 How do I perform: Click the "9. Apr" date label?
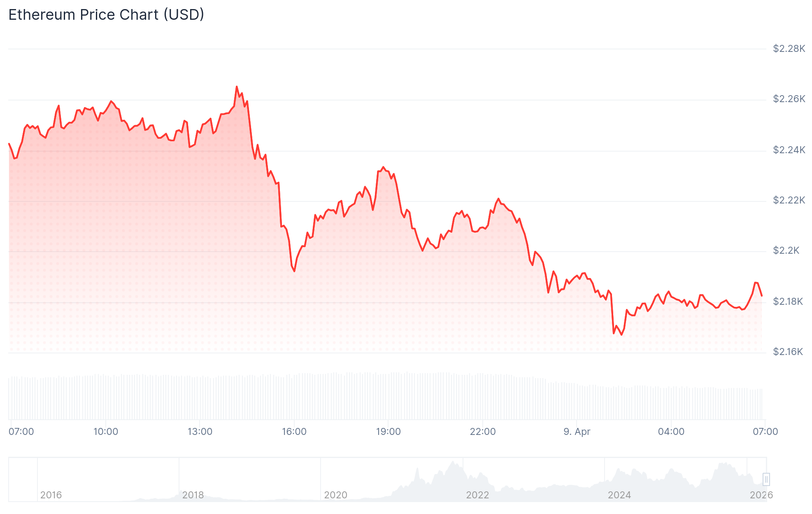577,432
